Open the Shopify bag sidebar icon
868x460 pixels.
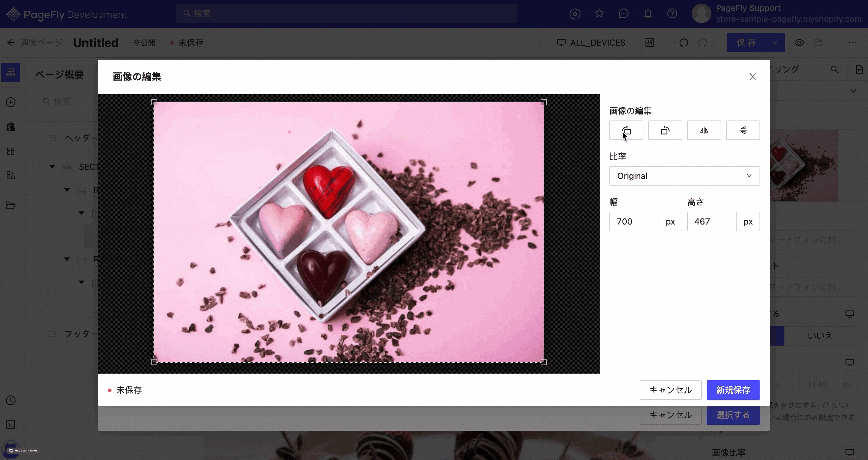[10, 127]
